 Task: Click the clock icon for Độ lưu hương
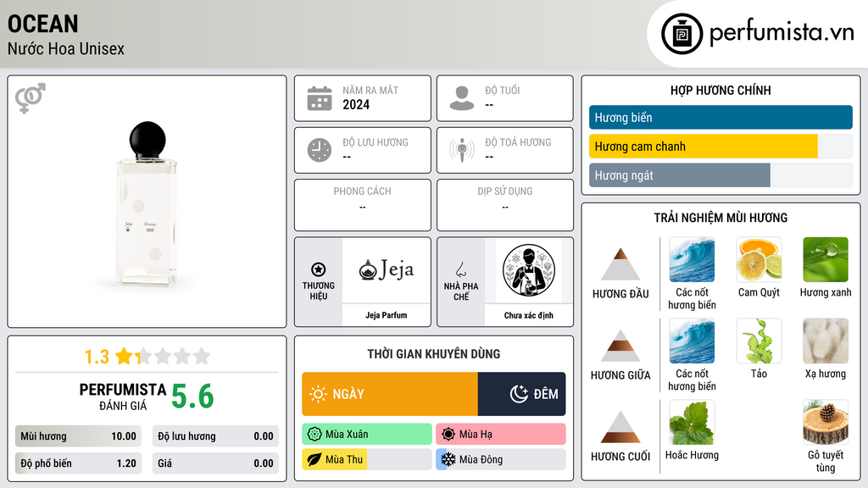click(x=320, y=150)
